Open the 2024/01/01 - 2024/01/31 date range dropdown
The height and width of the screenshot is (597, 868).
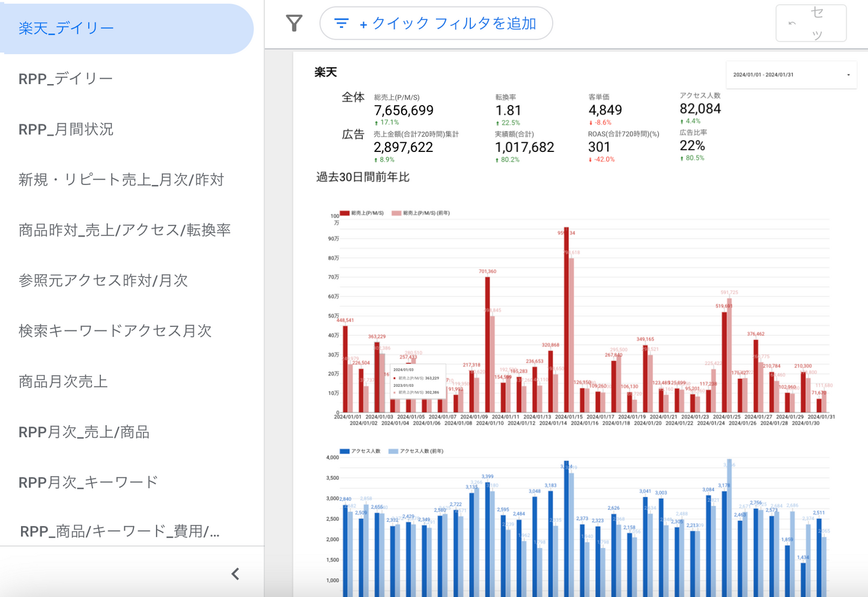point(791,75)
